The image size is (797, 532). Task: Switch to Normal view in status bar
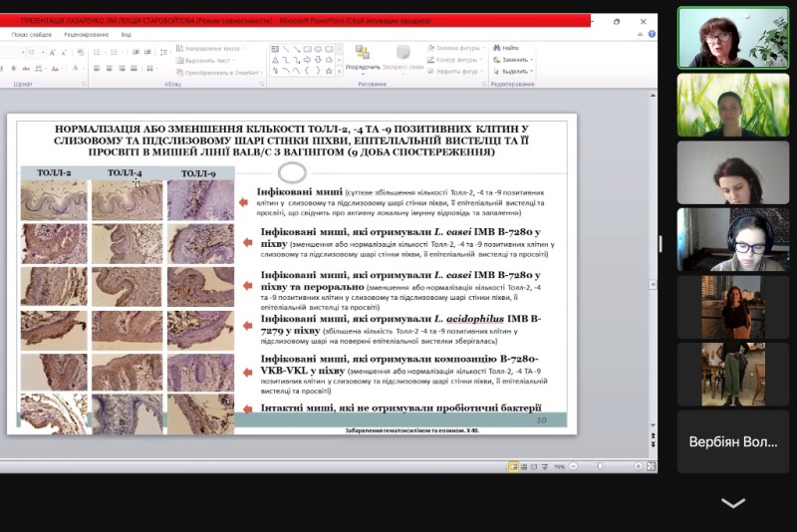(514, 466)
